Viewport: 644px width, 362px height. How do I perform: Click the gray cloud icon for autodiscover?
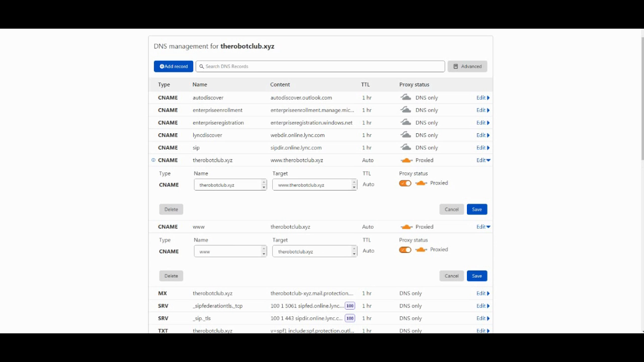(406, 98)
